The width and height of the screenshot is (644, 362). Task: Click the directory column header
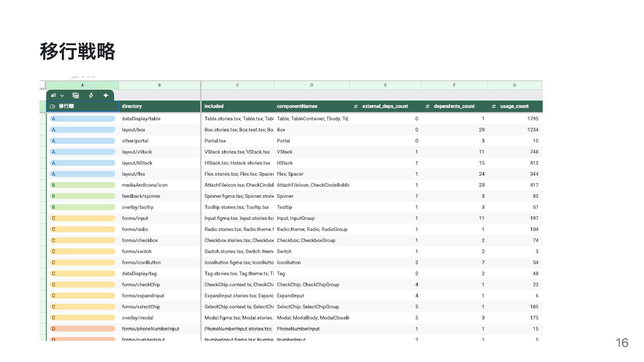point(132,106)
